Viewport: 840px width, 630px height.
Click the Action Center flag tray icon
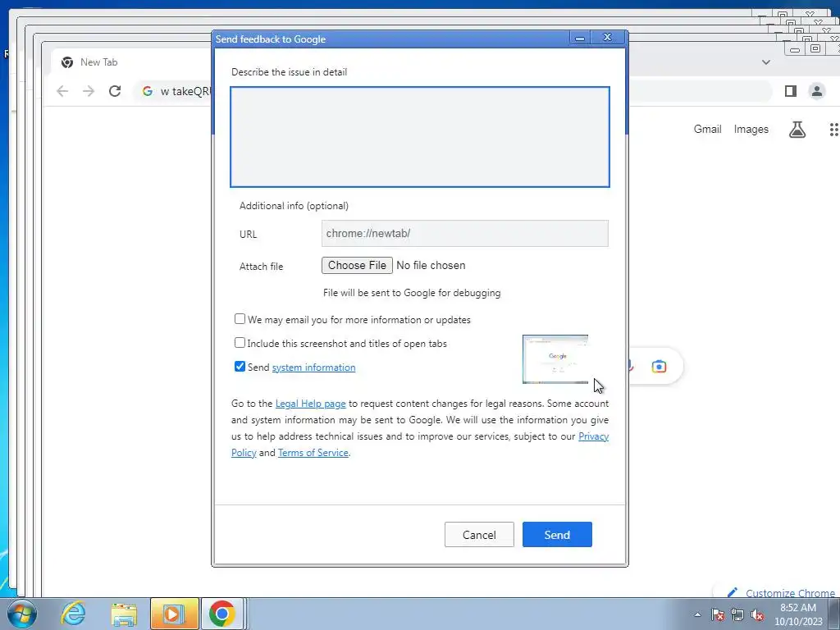point(718,614)
